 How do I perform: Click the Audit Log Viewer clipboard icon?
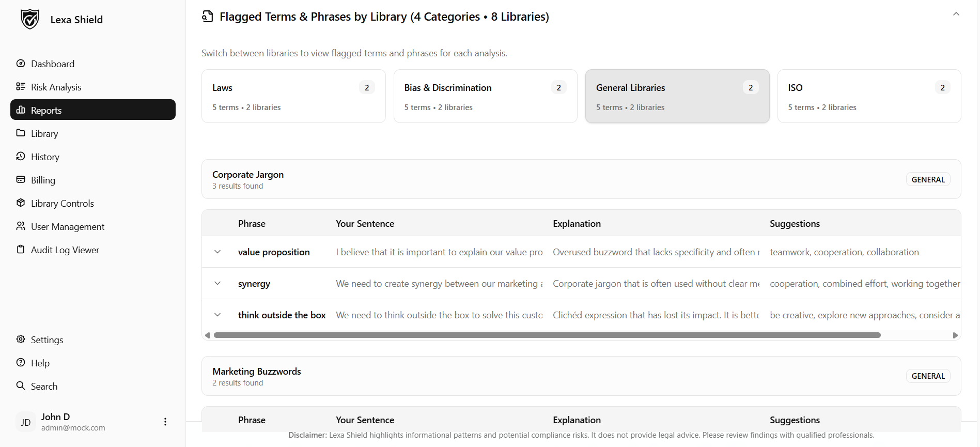[x=21, y=250]
